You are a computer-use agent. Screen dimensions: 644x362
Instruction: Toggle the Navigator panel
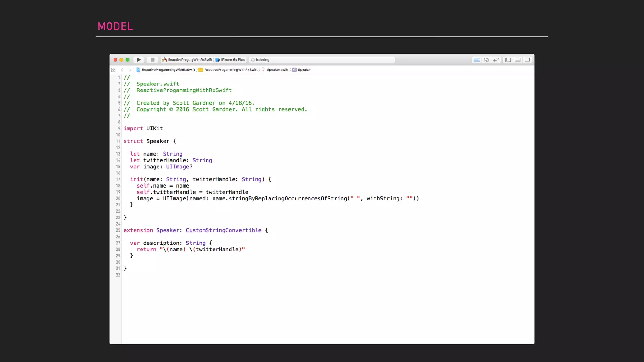(x=508, y=60)
